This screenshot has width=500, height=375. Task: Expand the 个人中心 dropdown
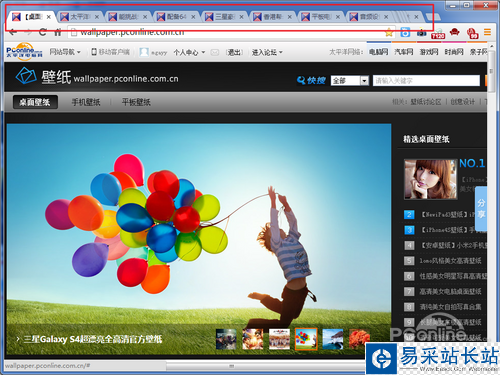tap(189, 52)
